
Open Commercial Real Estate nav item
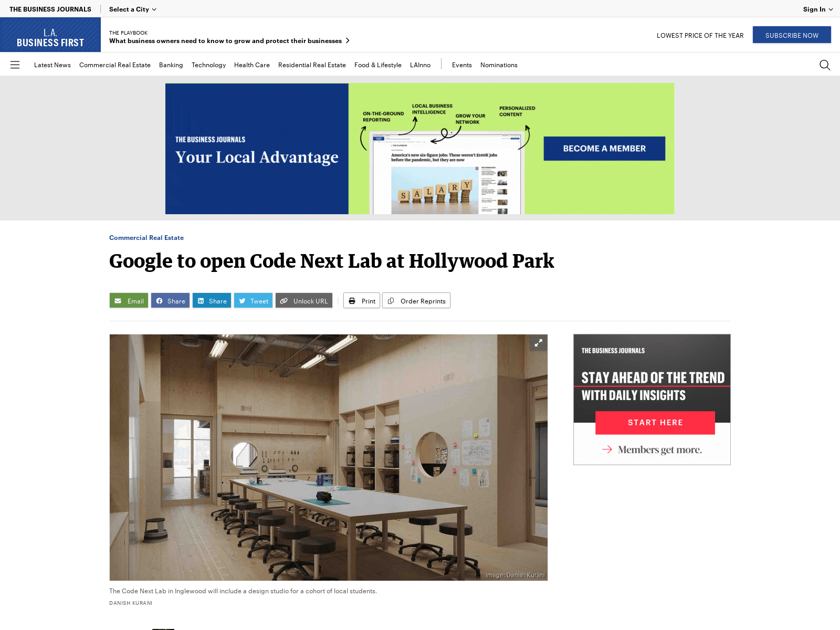pos(115,65)
